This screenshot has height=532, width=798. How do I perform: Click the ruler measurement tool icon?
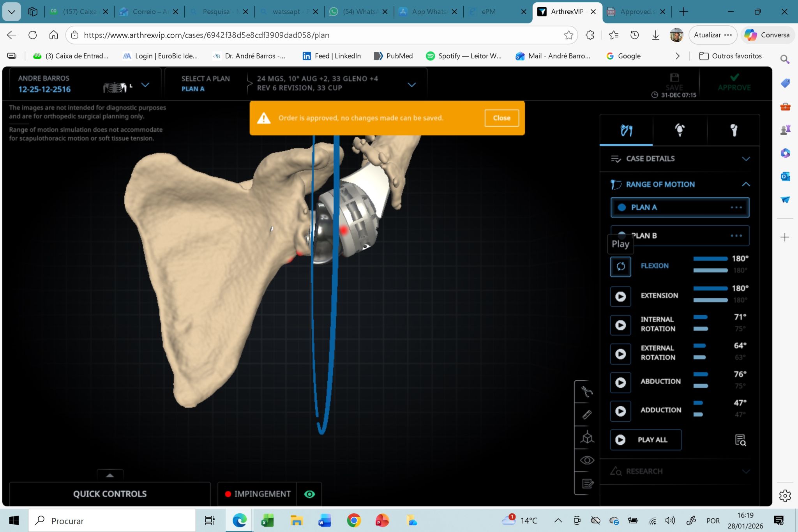click(x=587, y=415)
